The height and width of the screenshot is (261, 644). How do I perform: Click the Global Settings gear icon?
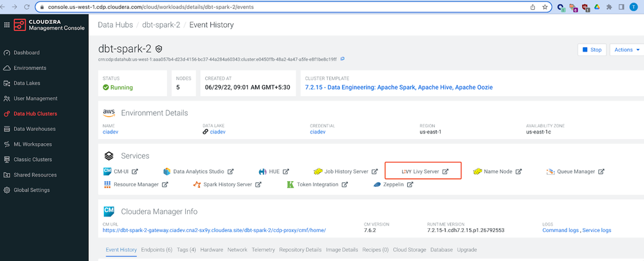pos(6,190)
